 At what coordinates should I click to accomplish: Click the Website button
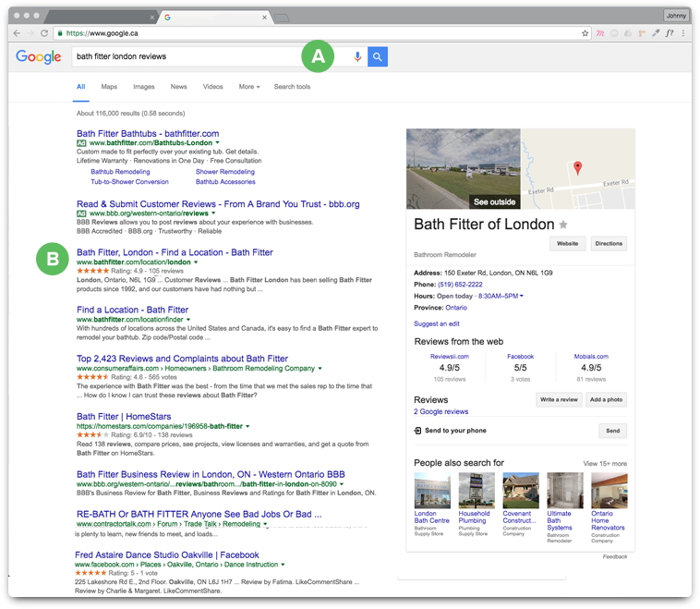point(567,244)
